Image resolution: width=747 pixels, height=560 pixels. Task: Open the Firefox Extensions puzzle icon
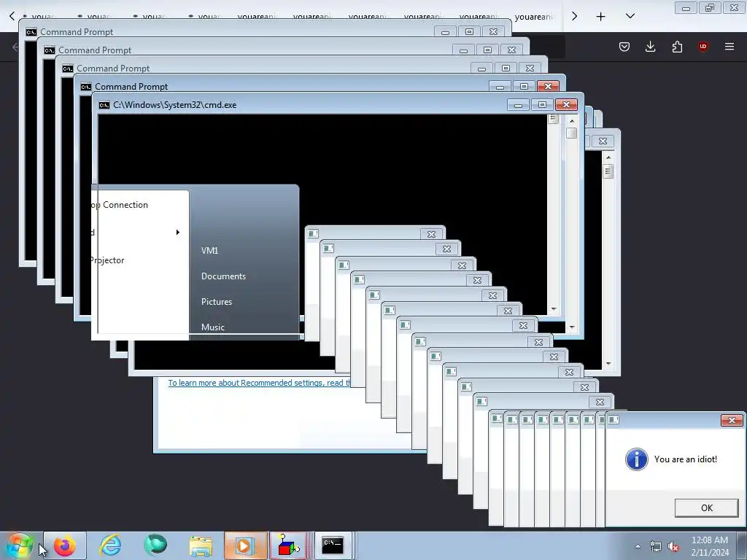tap(677, 47)
